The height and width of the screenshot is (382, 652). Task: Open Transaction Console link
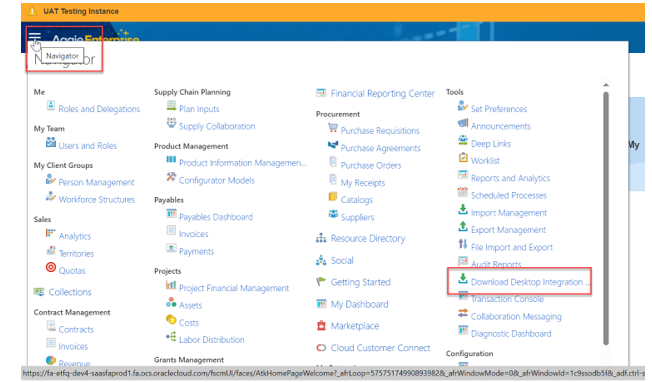point(507,299)
